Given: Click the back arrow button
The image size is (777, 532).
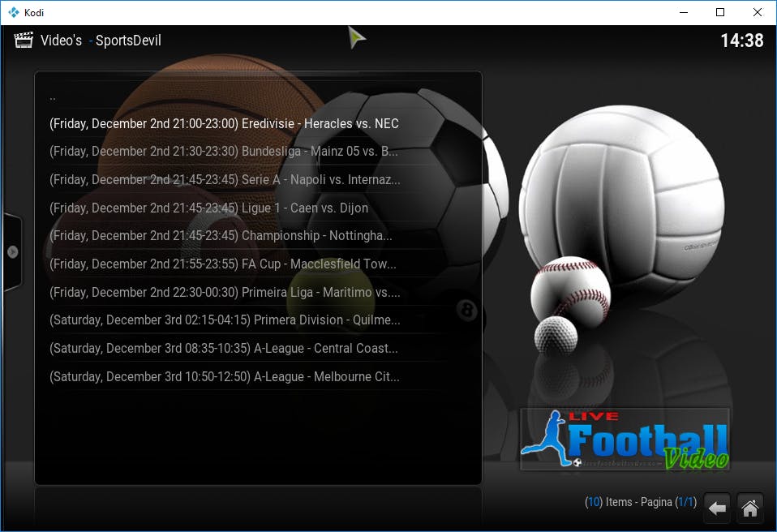Looking at the screenshot, I should (716, 508).
